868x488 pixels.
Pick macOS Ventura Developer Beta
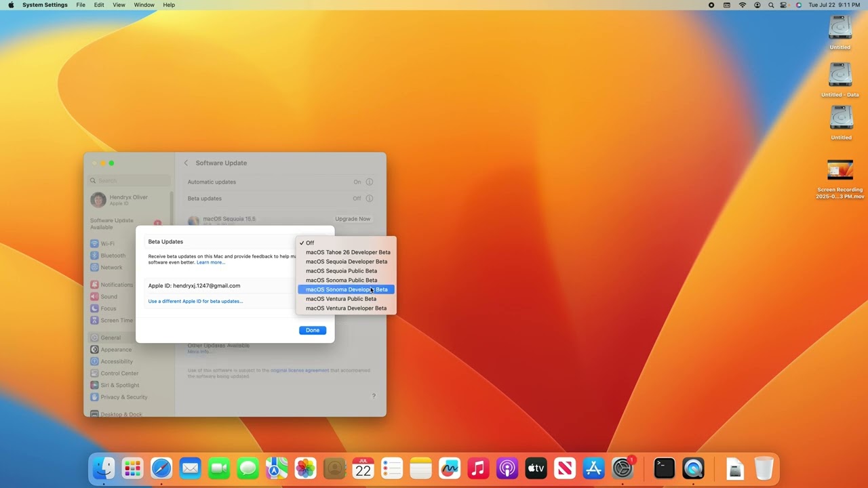(347, 308)
